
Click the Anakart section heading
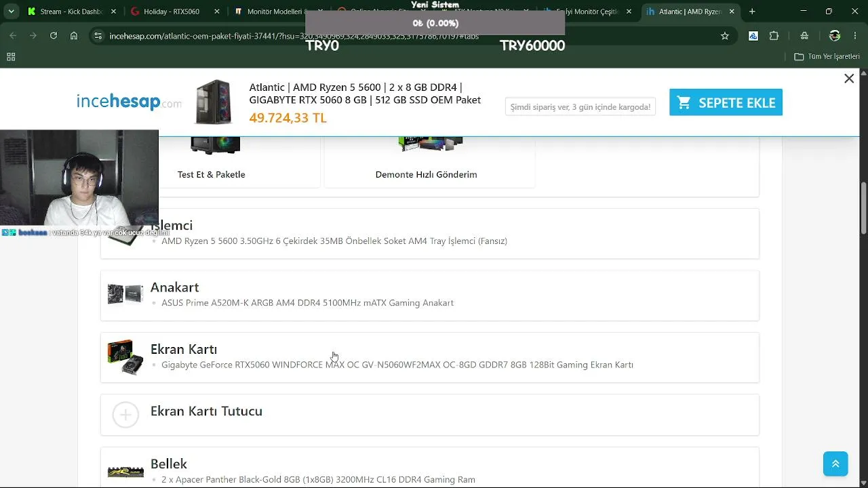(174, 287)
